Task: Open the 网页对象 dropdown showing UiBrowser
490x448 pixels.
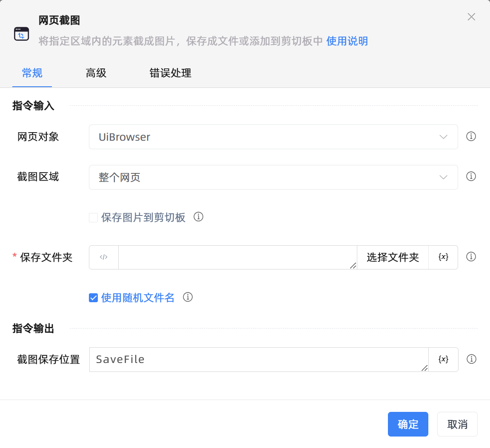Action: [273, 137]
